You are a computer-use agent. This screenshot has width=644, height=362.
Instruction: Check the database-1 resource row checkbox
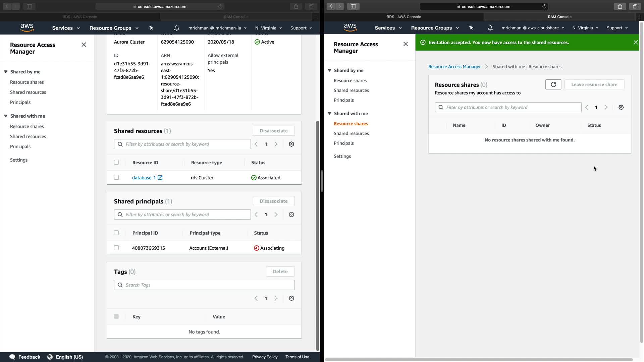point(116,177)
